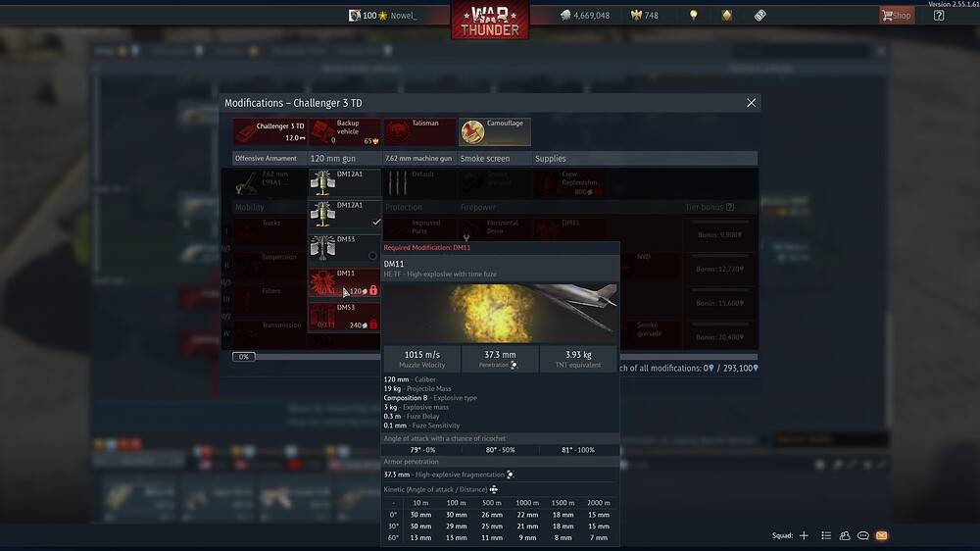Click the 3.93 kg TNT equivalent stat

pos(578,359)
